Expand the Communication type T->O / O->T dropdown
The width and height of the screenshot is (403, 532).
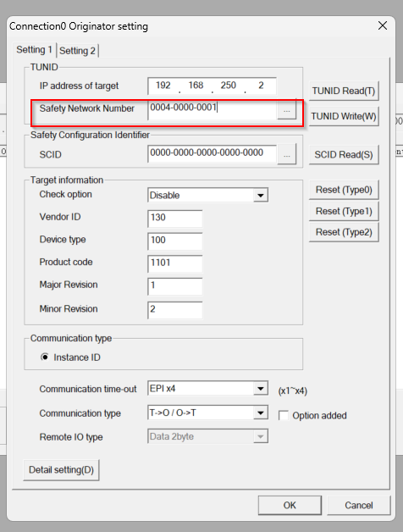pos(261,413)
